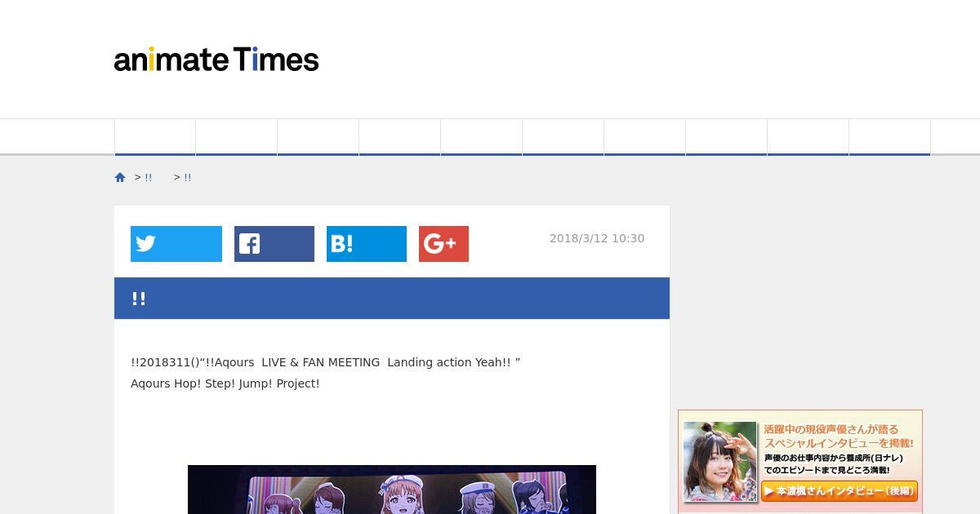
Task: Open the voice actor interview banner ad
Action: tap(800, 462)
